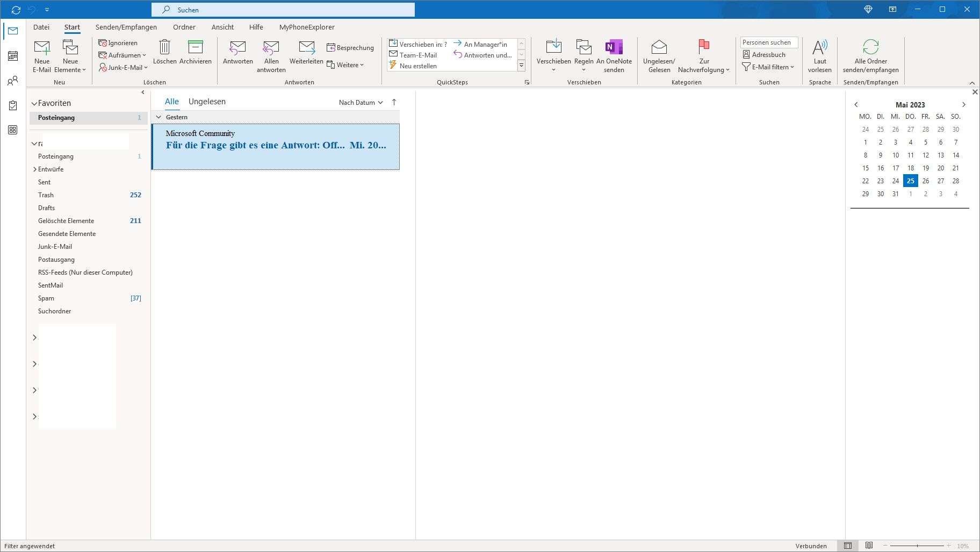980x552 pixels.
Task: Open the Datei tab
Action: click(41, 27)
